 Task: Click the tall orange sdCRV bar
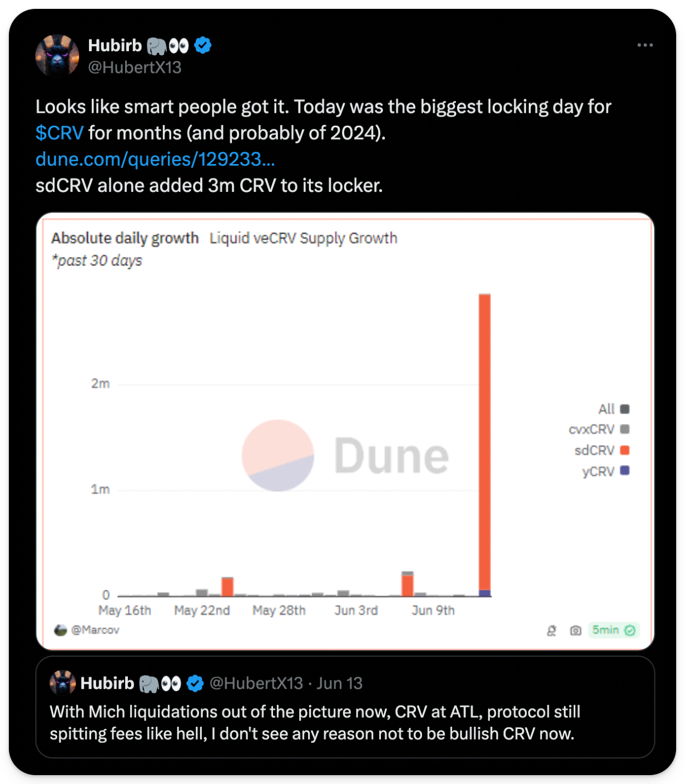click(484, 439)
